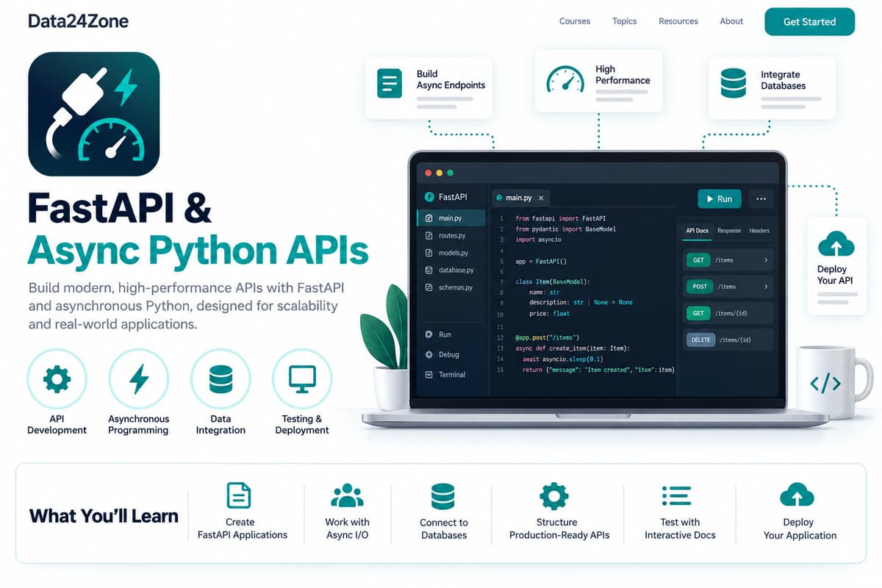Click the green window dot on the laptop
This screenshot has height=588, width=882.
coord(451,173)
